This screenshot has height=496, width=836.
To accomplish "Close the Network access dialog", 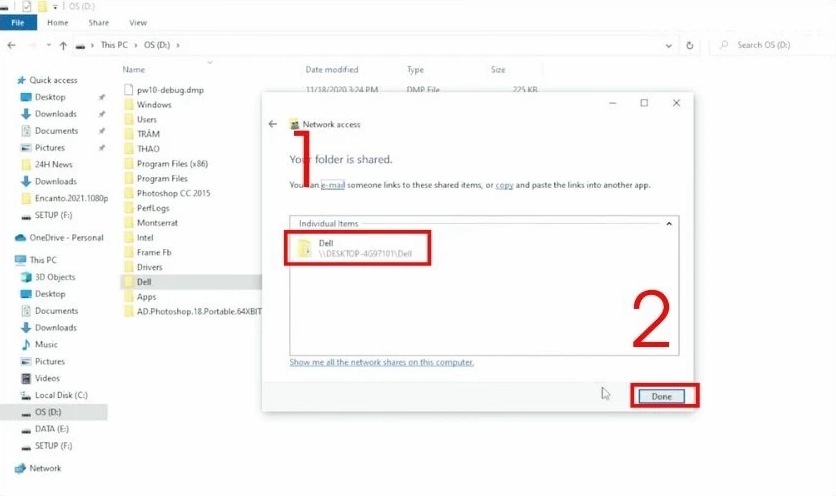I will 676,103.
